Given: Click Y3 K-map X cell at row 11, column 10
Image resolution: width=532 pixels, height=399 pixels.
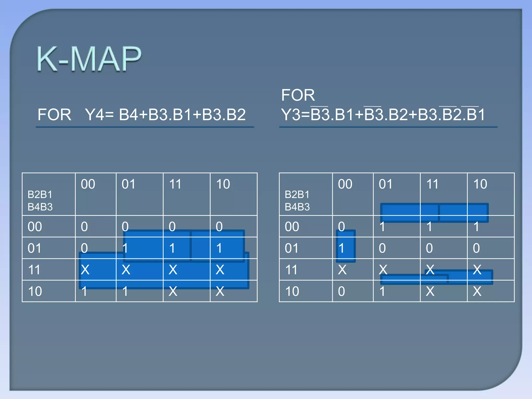Looking at the screenshot, I should pos(491,269).
